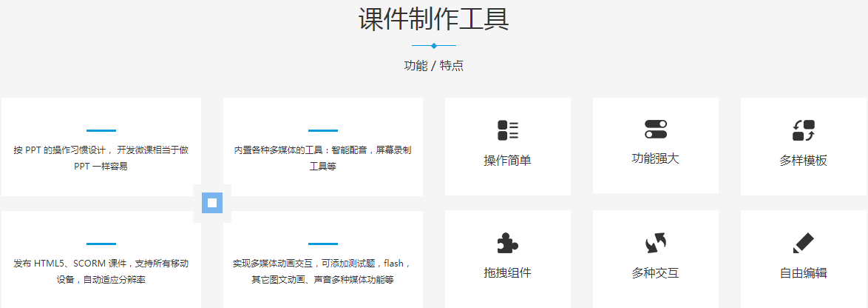868x308 pixels.
Task: Choose the 拖拽组件 label
Action: (x=507, y=273)
